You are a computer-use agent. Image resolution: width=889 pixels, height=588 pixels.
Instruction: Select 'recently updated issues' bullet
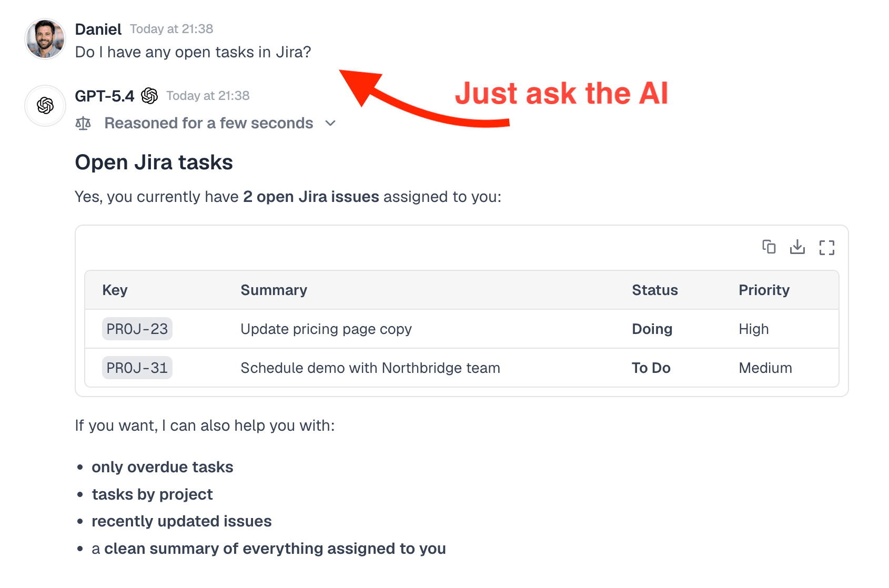(x=181, y=521)
